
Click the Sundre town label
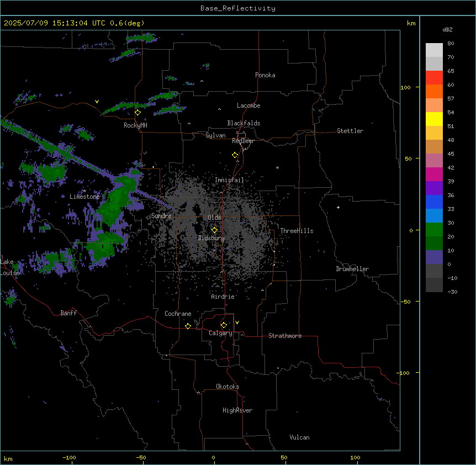point(161,216)
